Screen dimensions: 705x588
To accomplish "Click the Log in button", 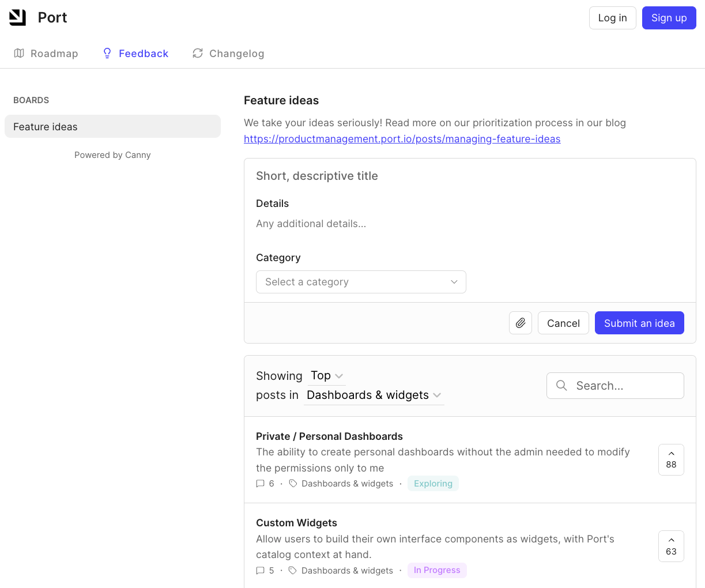I will coord(612,18).
